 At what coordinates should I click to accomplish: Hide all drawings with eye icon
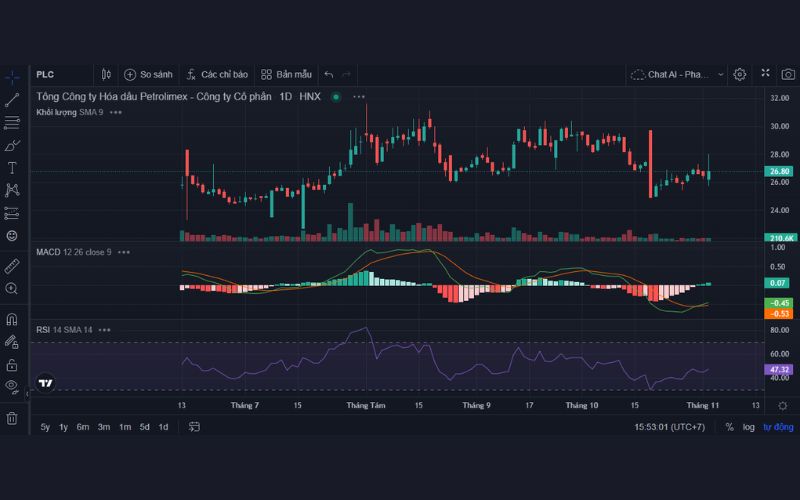click(12, 385)
